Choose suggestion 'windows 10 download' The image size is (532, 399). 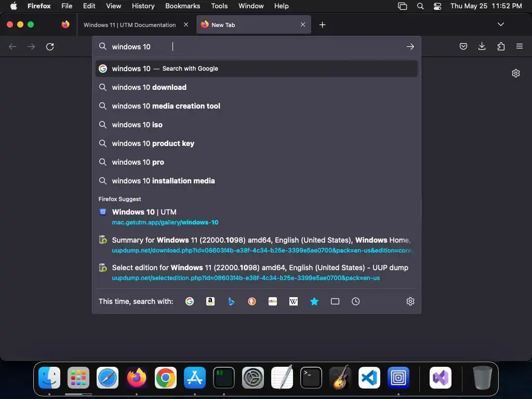256,87
